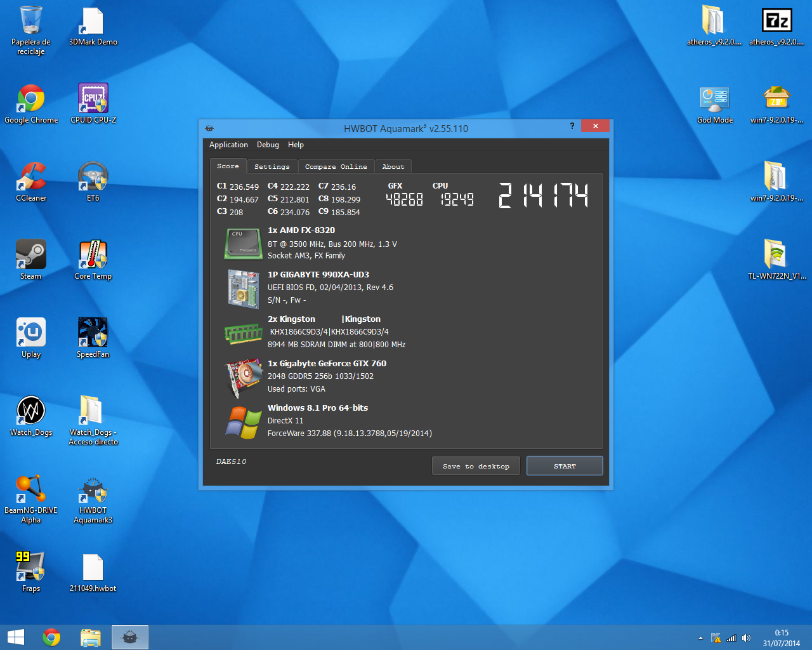
Task: Click the CPU score 19249
Action: click(x=457, y=199)
